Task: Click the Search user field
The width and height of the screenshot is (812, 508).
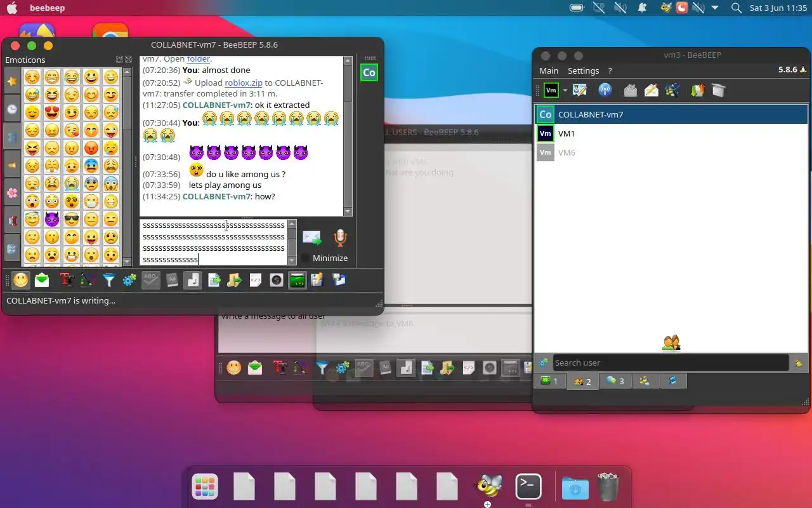Action: pyautogui.click(x=671, y=363)
